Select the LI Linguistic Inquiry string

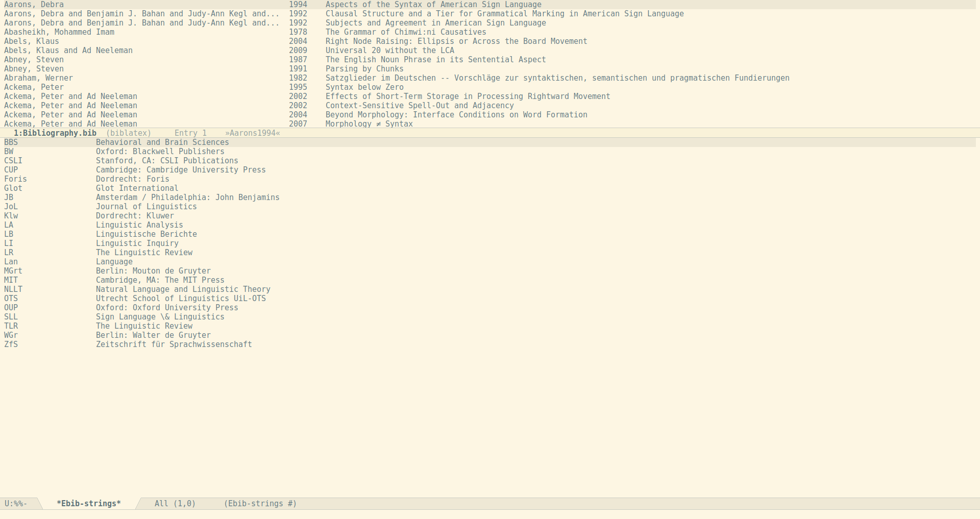click(x=137, y=243)
